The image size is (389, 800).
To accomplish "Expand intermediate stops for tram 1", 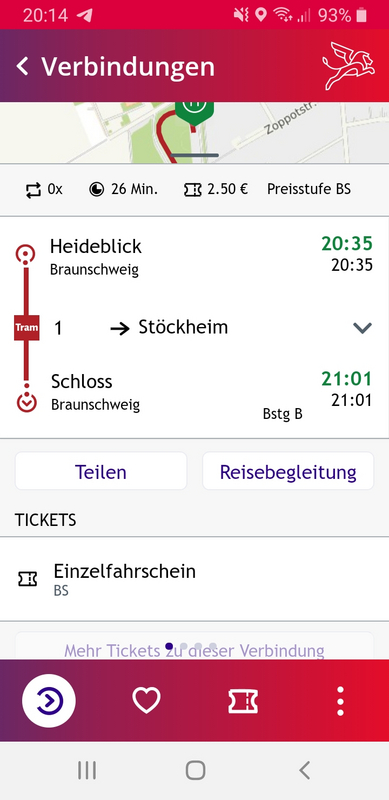I will tap(362, 328).
